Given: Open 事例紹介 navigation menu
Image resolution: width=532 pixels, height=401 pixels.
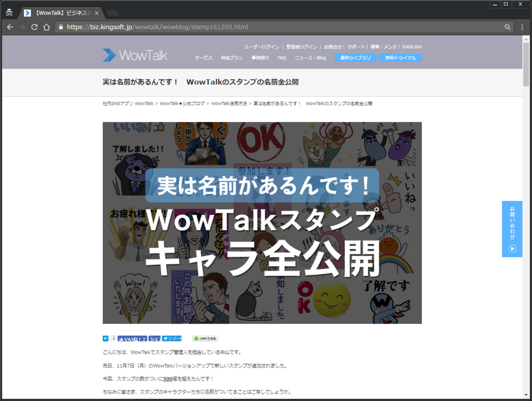Looking at the screenshot, I should pyautogui.click(x=260, y=58).
